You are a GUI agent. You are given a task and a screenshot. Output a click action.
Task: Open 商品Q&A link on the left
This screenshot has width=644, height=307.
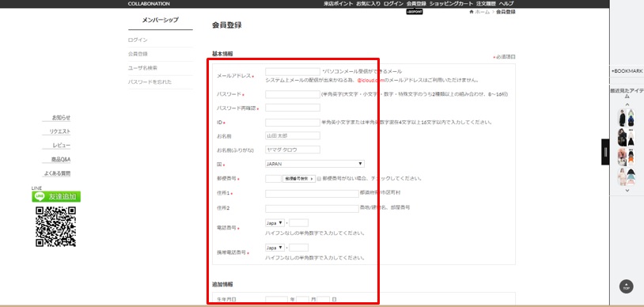(61, 160)
